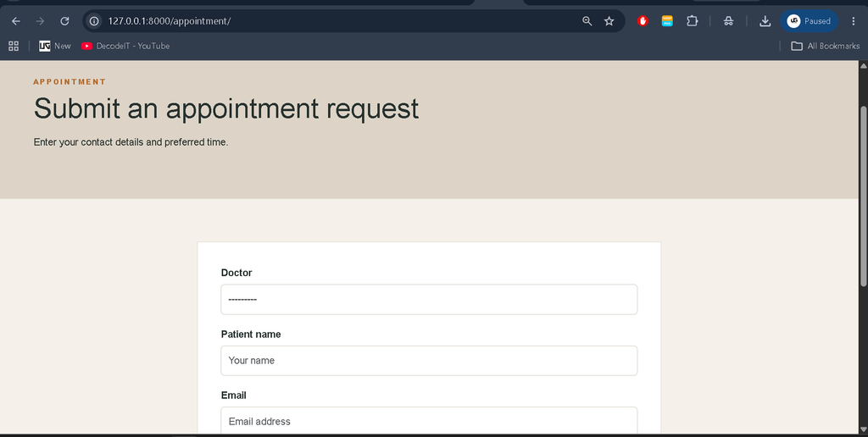
Task: Click the "Submit an appointment request" heading
Action: coord(225,108)
